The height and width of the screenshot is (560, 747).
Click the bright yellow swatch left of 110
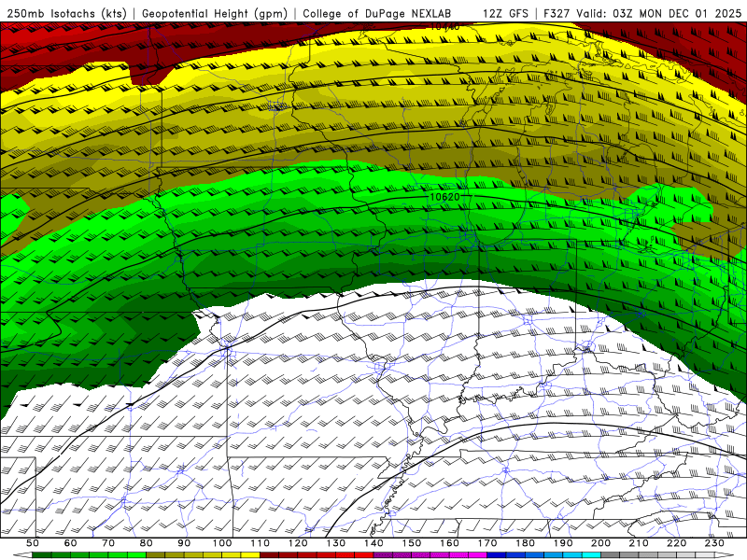250,555
